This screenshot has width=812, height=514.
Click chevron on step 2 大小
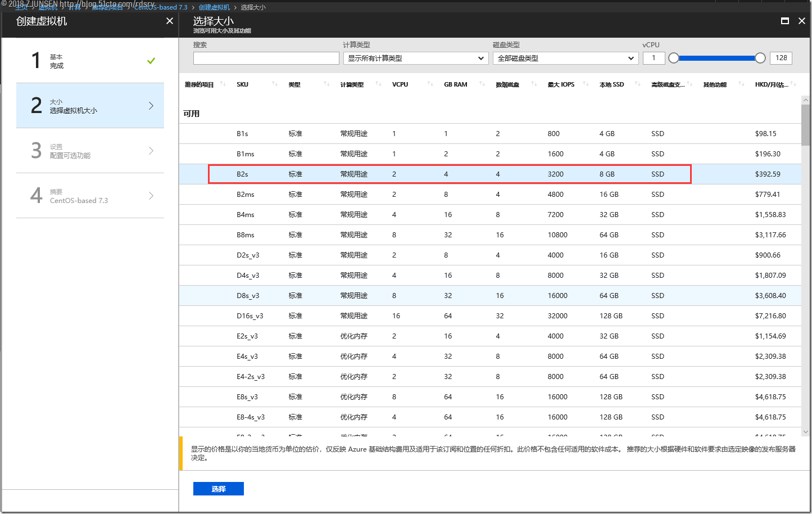pyautogui.click(x=151, y=106)
